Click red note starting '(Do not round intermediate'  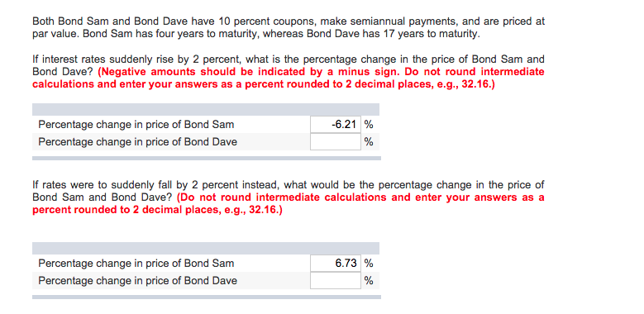[x=289, y=203]
